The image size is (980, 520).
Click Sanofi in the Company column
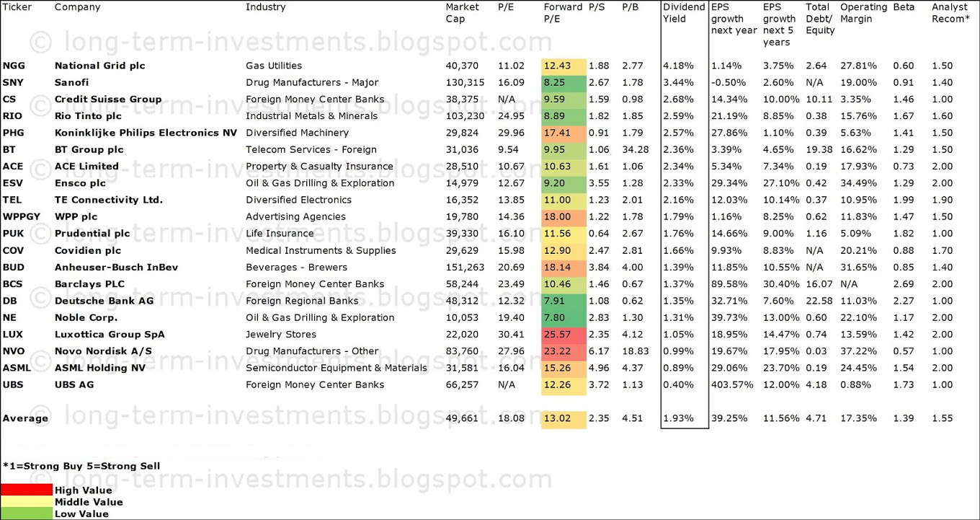tap(72, 82)
